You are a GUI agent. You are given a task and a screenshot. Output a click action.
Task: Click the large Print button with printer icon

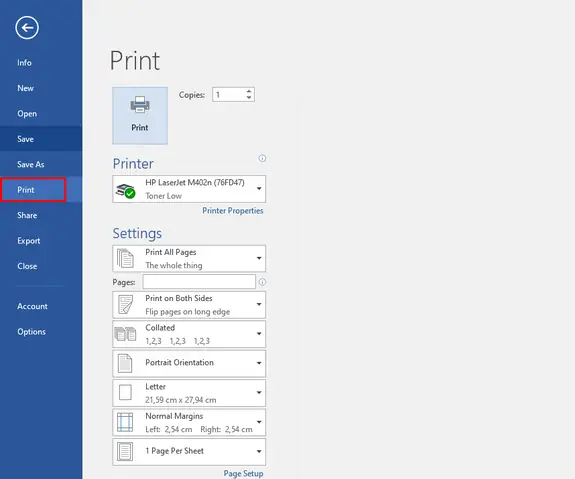pos(140,115)
